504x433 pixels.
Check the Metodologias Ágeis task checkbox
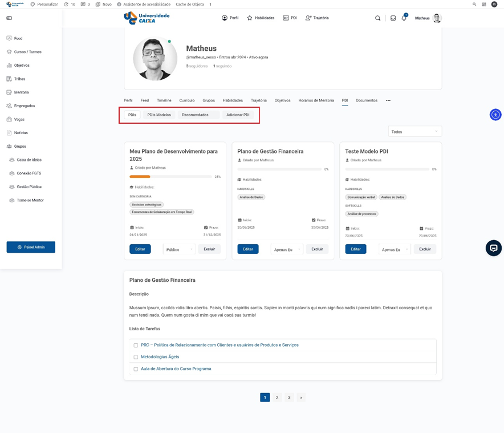click(136, 357)
